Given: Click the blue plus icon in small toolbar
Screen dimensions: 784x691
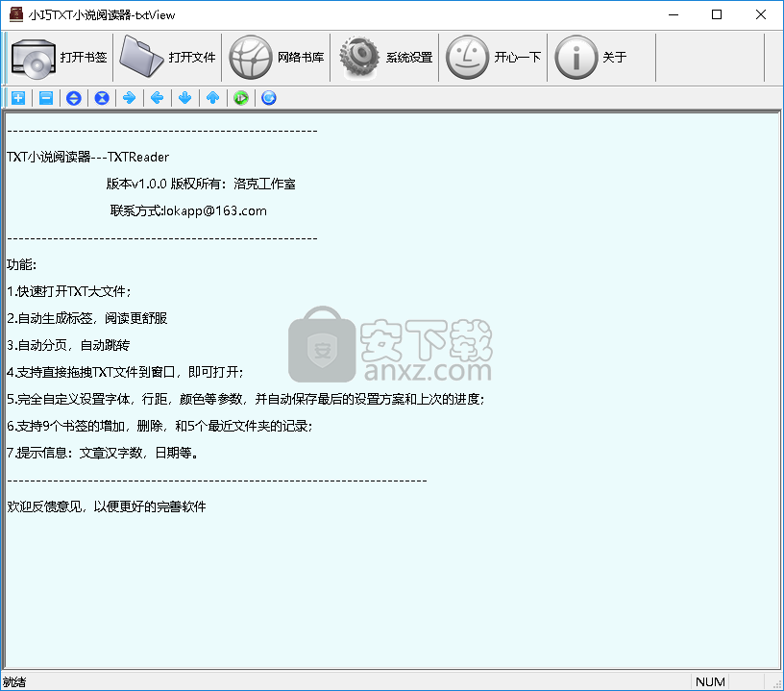Looking at the screenshot, I should [x=18, y=97].
